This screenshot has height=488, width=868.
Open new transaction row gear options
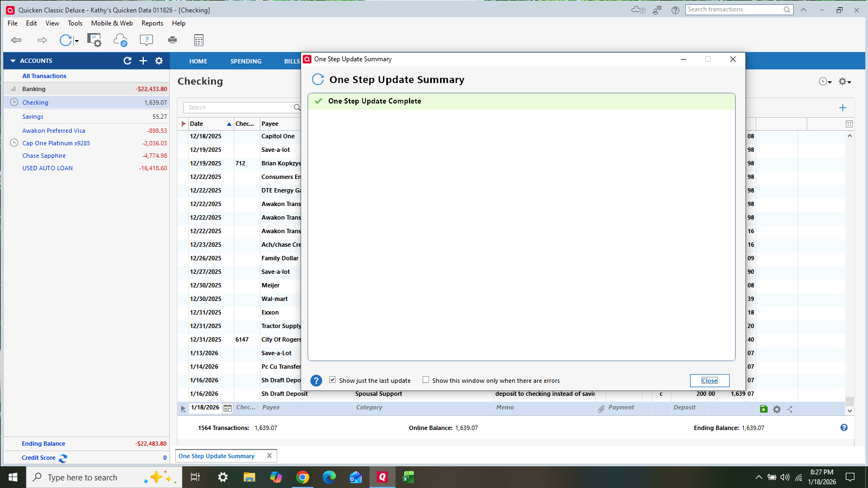(777, 409)
